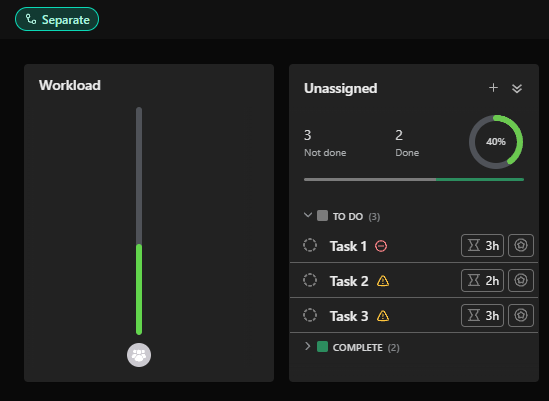Mark Task 2 status circle complete
549x401 pixels.
(x=310, y=280)
